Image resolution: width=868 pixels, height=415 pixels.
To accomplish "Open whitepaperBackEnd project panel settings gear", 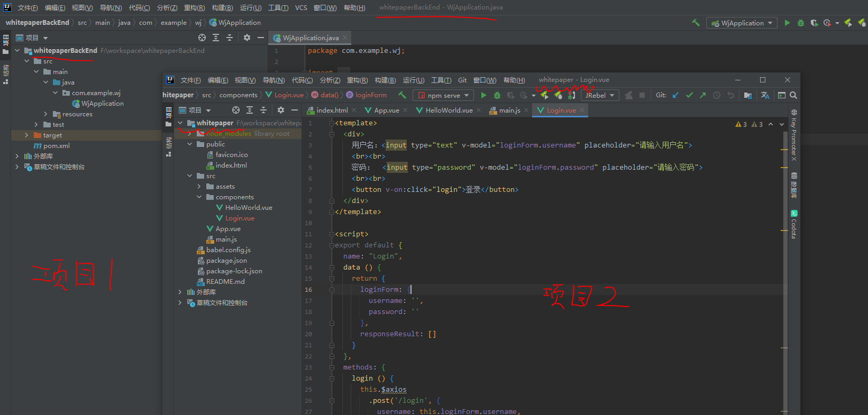I will pos(247,38).
